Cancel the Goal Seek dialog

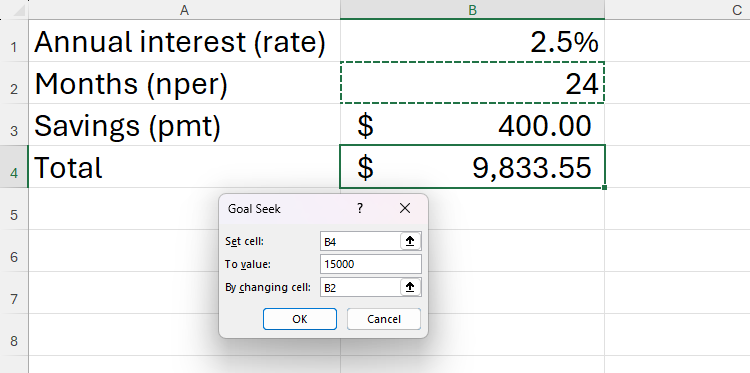tap(384, 319)
